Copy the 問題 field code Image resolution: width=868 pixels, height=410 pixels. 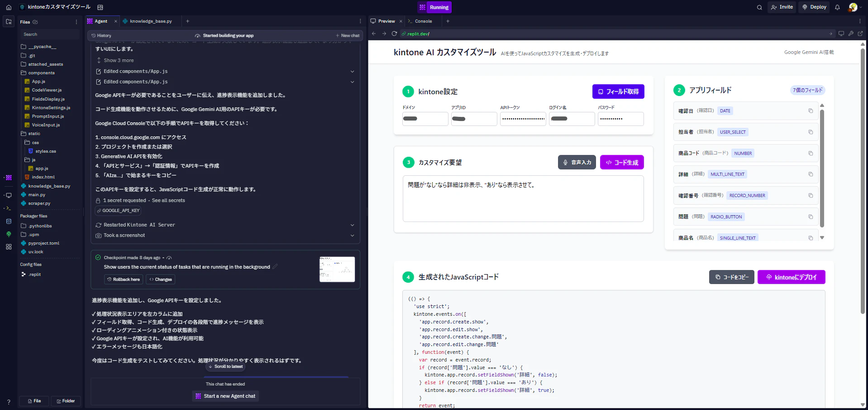pyautogui.click(x=811, y=217)
